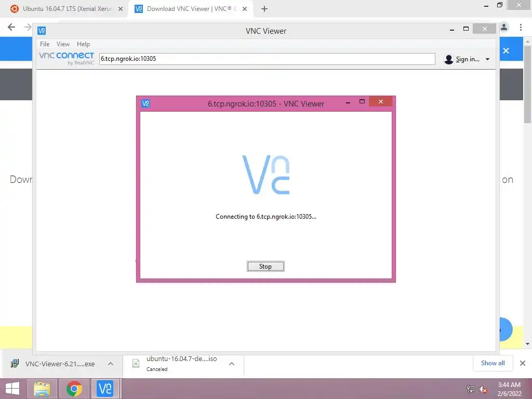Close the Chrome downloads bar

pyautogui.click(x=523, y=363)
